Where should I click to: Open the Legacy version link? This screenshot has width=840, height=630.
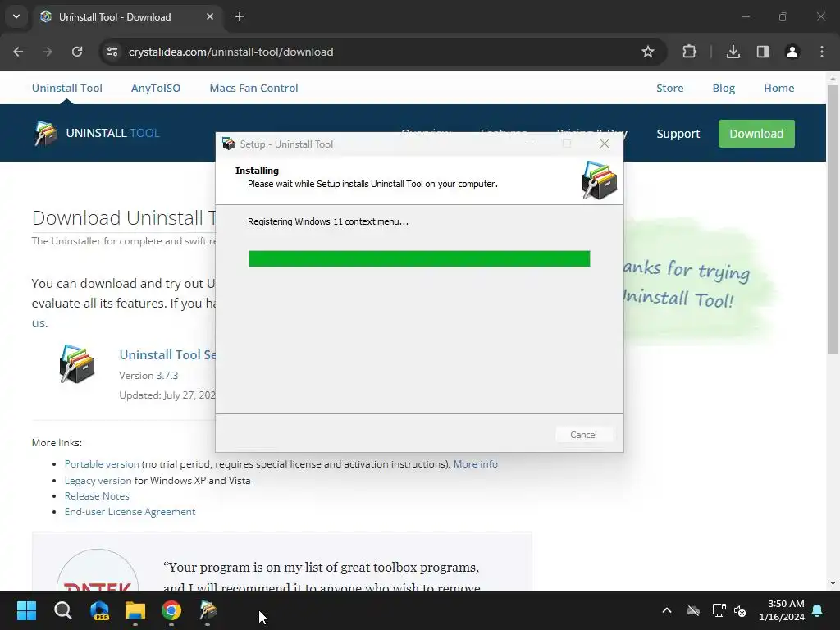(98, 481)
